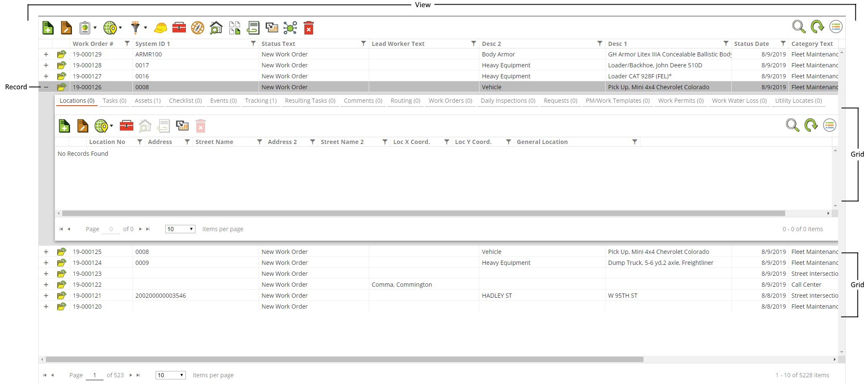Image resolution: width=868 pixels, height=384 pixels.
Task: Click the Page number input field
Action: coord(95,375)
